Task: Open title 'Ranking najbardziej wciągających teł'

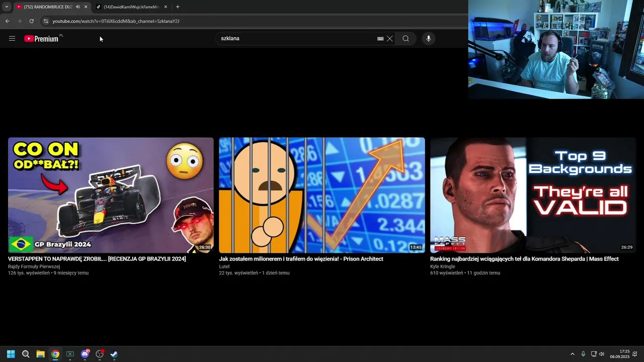Action: coord(524,259)
